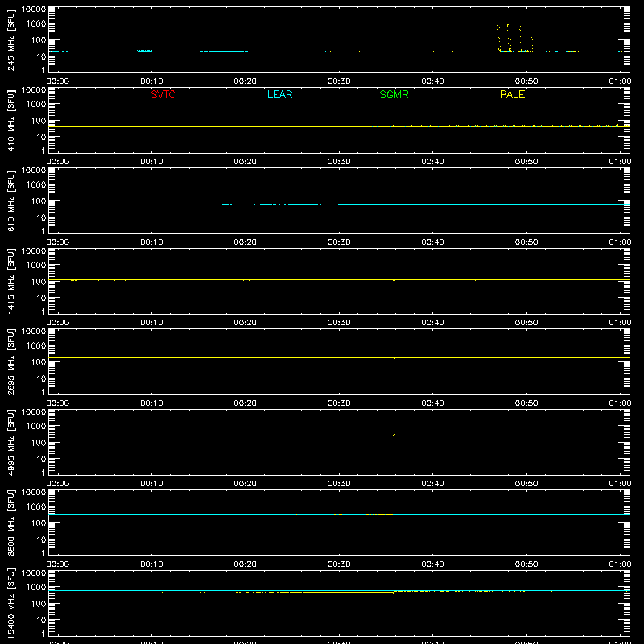
Task: Click the 00:40 tick label under the 1415 MHz plot
Action: tap(432, 323)
